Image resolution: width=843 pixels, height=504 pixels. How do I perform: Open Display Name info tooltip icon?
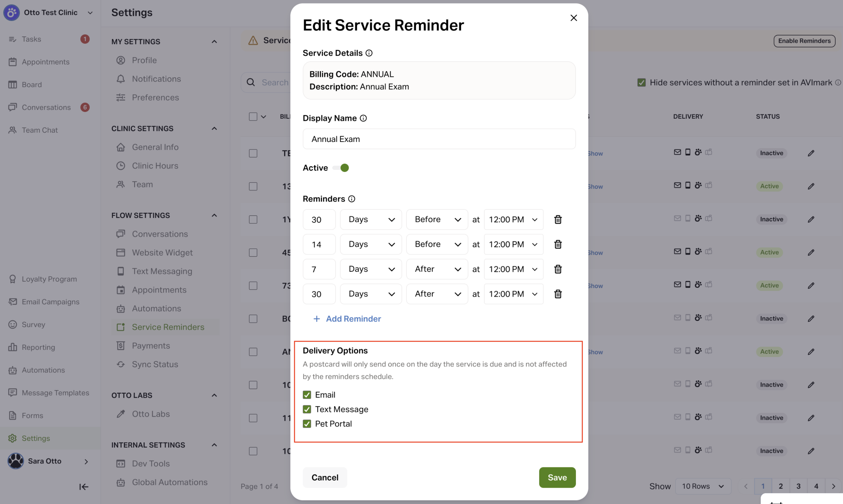pyautogui.click(x=363, y=118)
